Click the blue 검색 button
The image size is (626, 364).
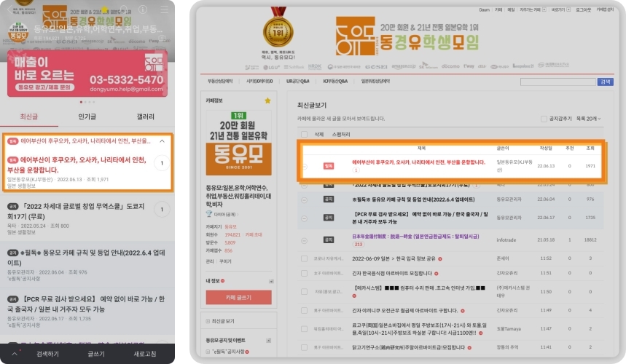(606, 82)
